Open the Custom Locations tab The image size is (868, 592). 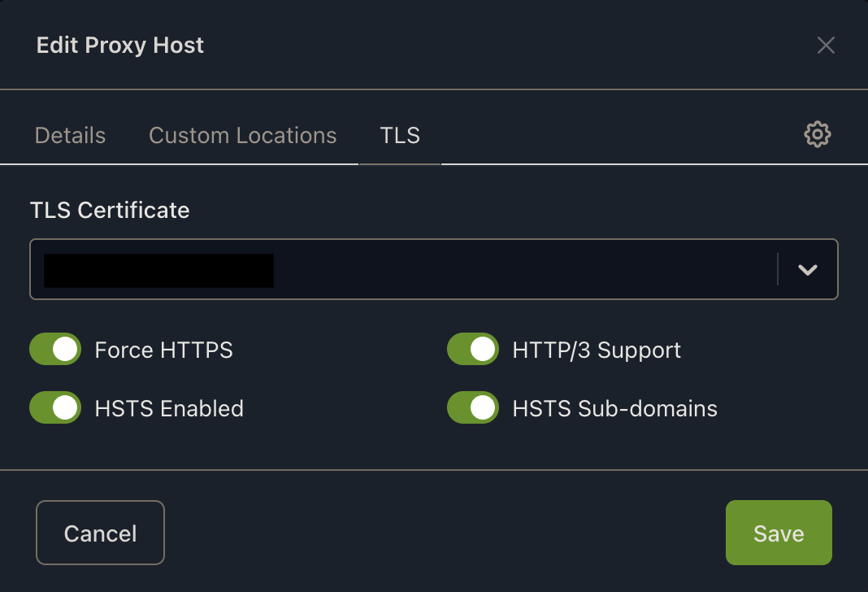coord(242,135)
